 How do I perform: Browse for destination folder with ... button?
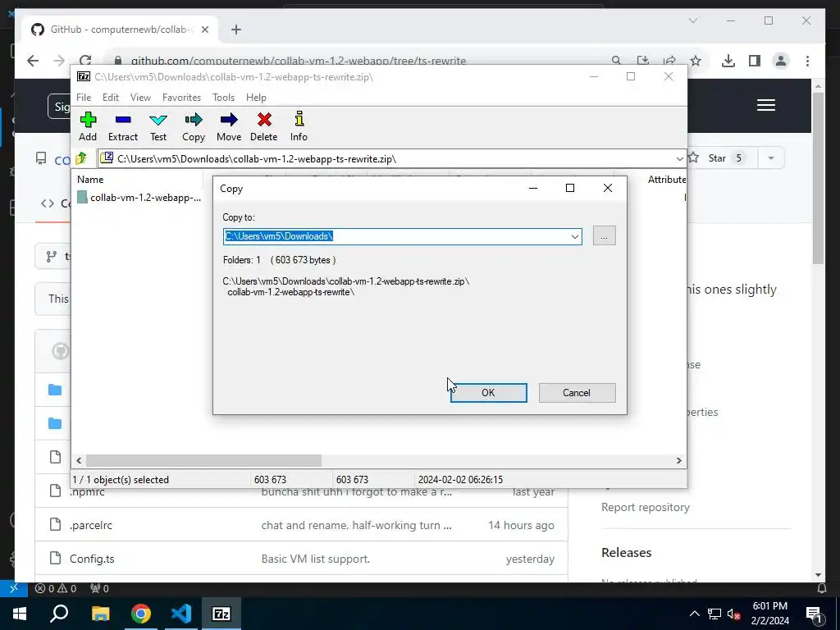pos(605,235)
